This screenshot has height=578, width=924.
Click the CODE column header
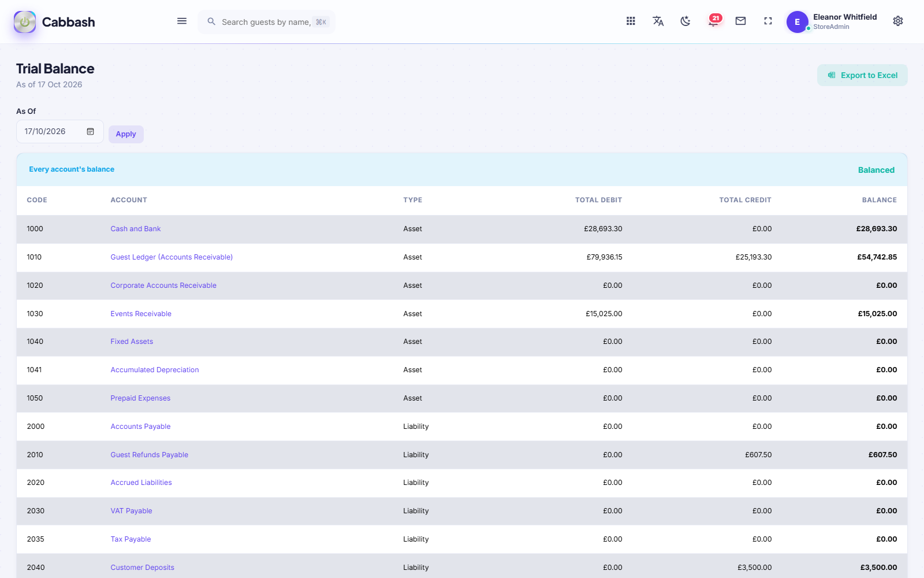[x=37, y=200]
